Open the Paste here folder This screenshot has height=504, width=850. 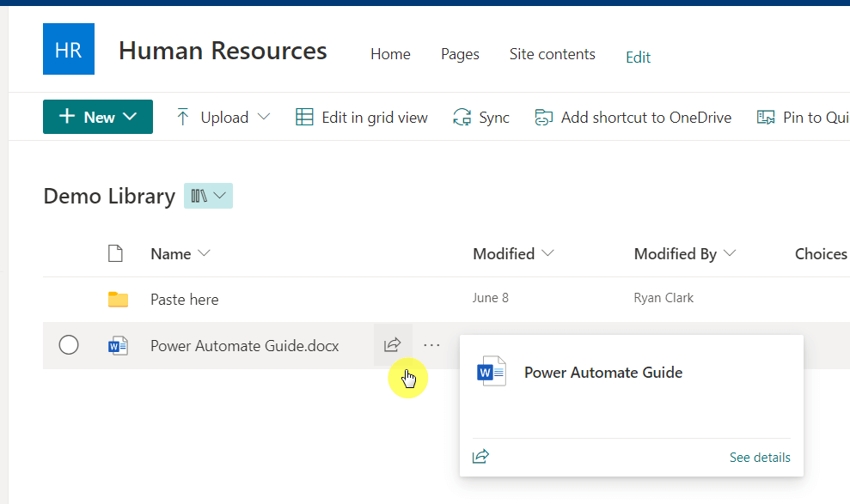tap(184, 300)
